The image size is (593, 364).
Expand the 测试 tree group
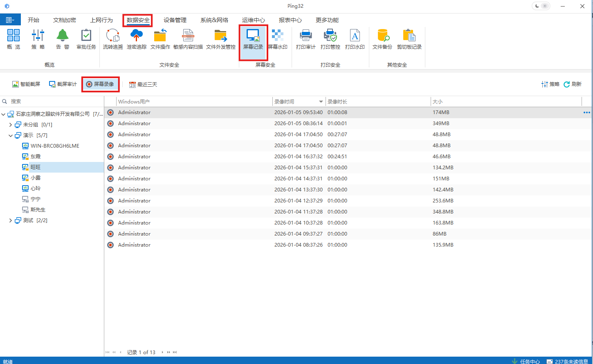pyautogui.click(x=11, y=220)
